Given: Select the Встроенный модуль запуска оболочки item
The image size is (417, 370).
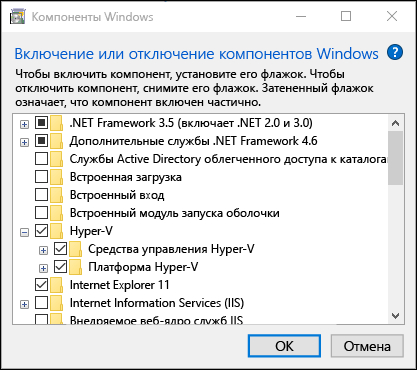Looking at the screenshot, I should (174, 213).
